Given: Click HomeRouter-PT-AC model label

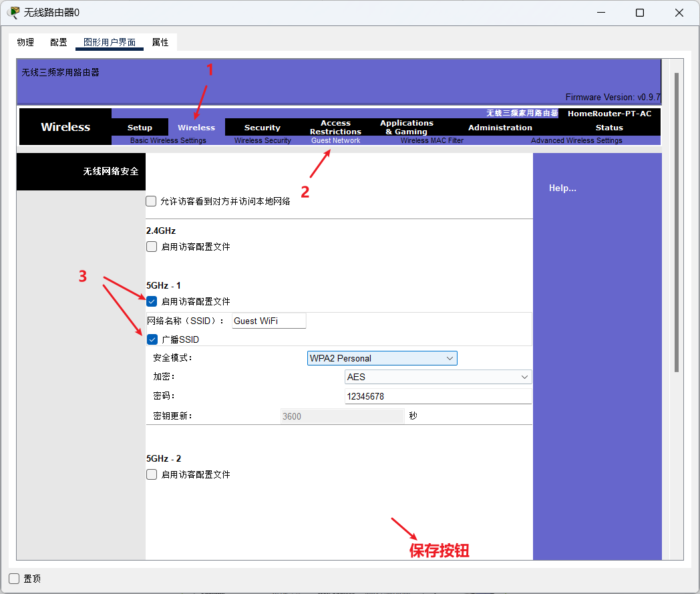Looking at the screenshot, I should pos(609,114).
